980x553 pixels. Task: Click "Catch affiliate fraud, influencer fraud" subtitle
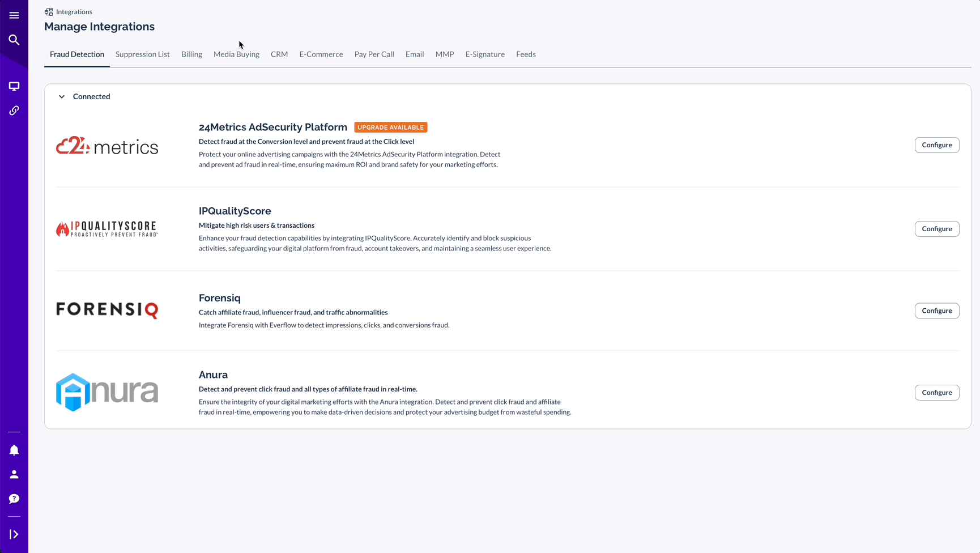(293, 313)
